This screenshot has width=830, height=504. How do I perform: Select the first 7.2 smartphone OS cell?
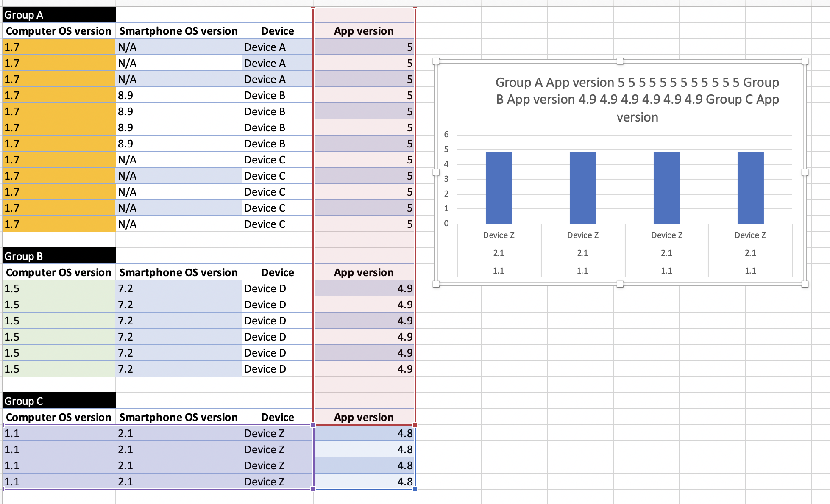(178, 288)
